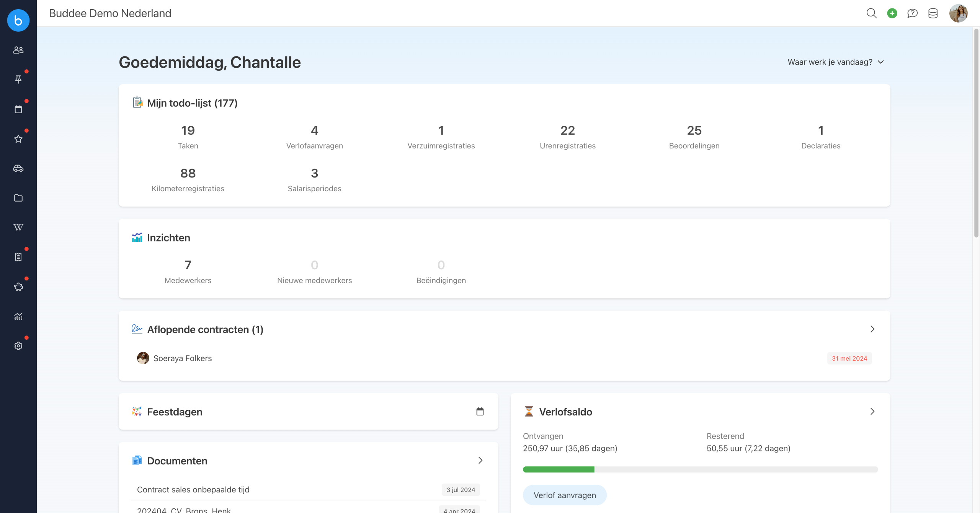Screen dimensions: 980x513
Task: Open Soeraya Folkers contract entry
Action: point(183,358)
